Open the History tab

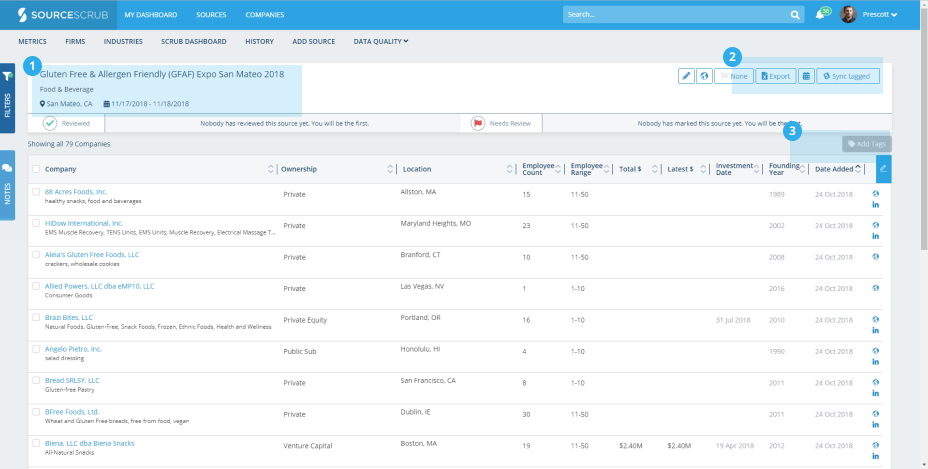(x=259, y=41)
